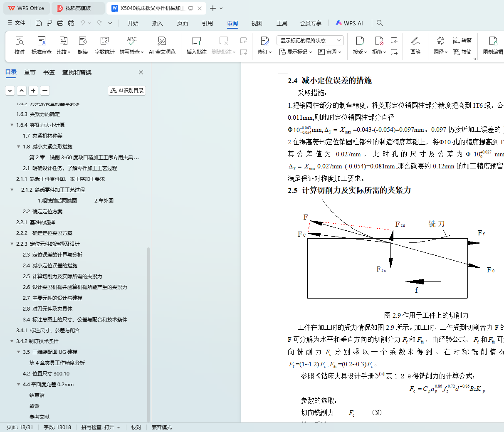This screenshot has height=432, width=504.
Task: Run AI 全文润色 polish tool
Action: tap(162, 45)
